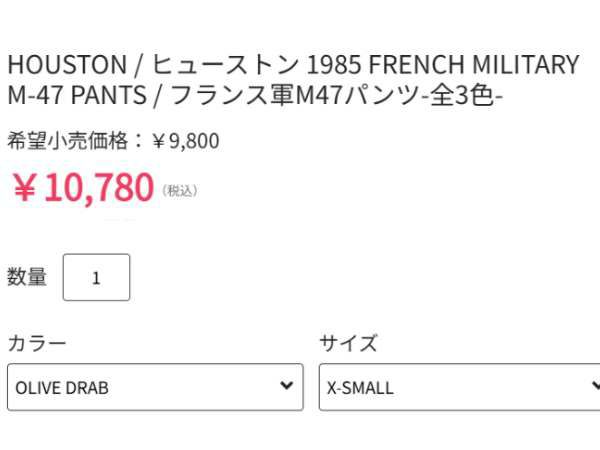Image resolution: width=600 pixels, height=450 pixels.
Task: Click the ¥9,800 retail price value
Action: [185, 141]
